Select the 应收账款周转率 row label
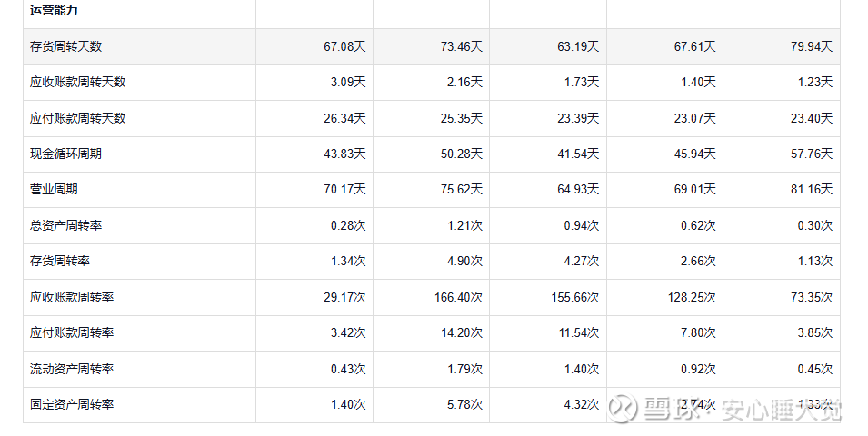Image resolution: width=868 pixels, height=436 pixels. (x=72, y=298)
